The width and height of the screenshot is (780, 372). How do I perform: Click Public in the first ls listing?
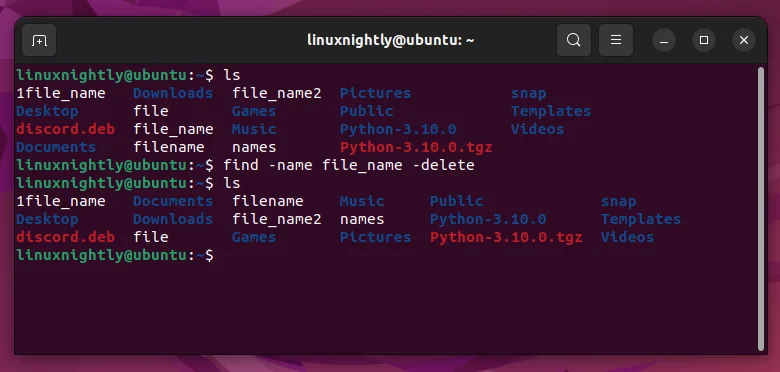tap(367, 111)
